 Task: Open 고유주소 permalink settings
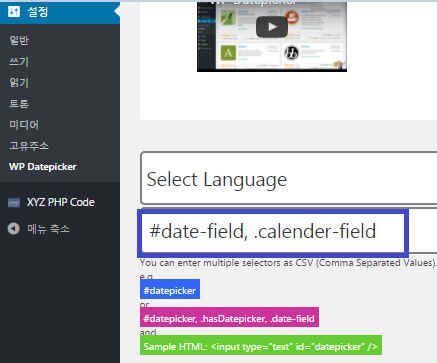point(29,146)
